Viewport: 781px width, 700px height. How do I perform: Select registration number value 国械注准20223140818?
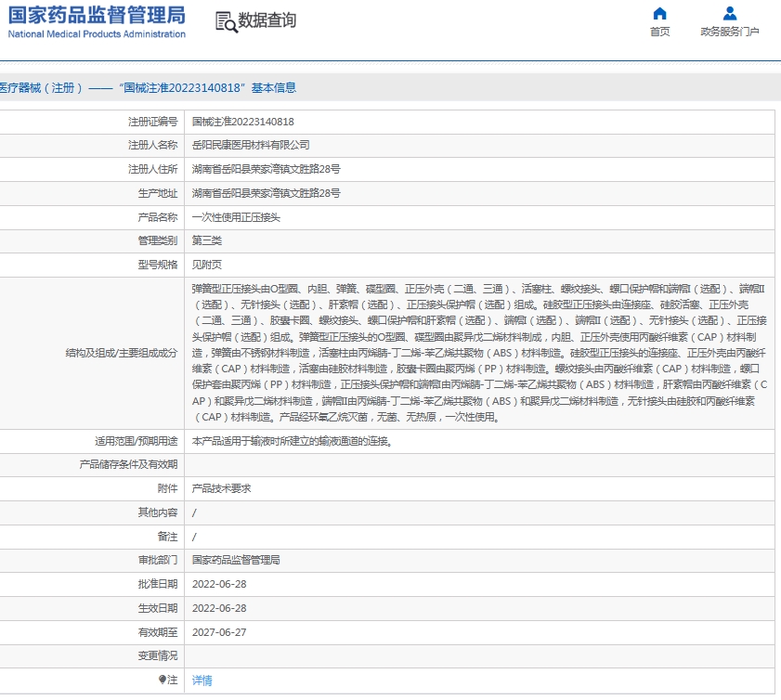tap(243, 122)
